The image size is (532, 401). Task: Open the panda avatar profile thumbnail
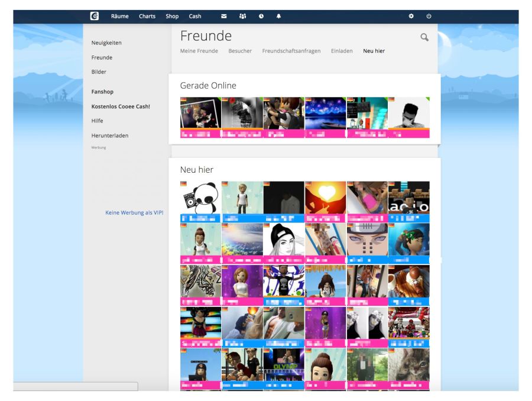coord(200,198)
